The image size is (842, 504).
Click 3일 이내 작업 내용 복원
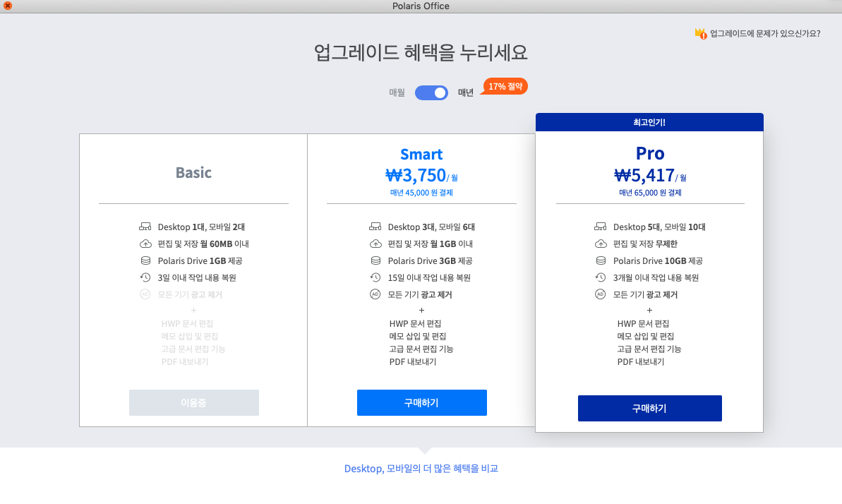tap(196, 277)
